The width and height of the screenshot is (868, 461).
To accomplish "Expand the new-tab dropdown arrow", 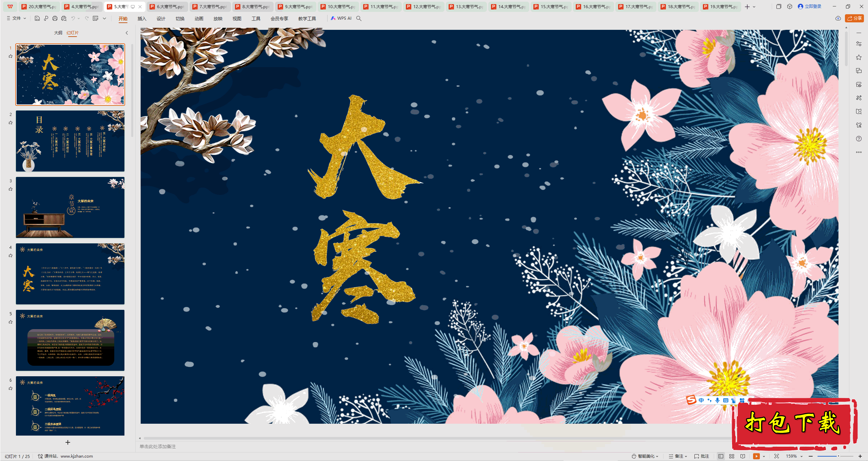I will [754, 6].
